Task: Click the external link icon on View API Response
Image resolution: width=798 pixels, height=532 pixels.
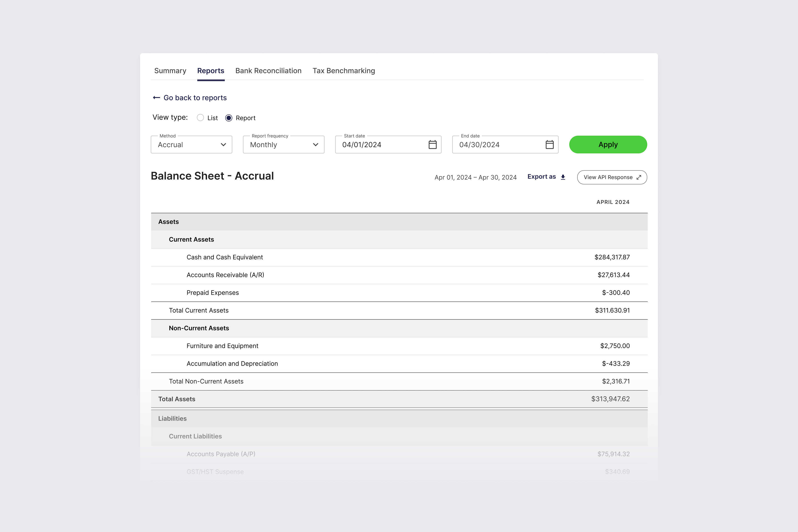Action: point(639,178)
